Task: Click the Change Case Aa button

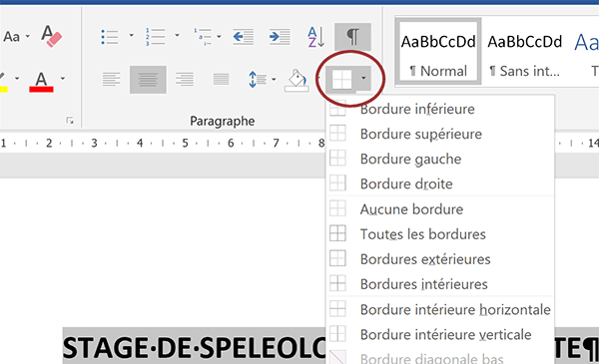Action: (11, 37)
